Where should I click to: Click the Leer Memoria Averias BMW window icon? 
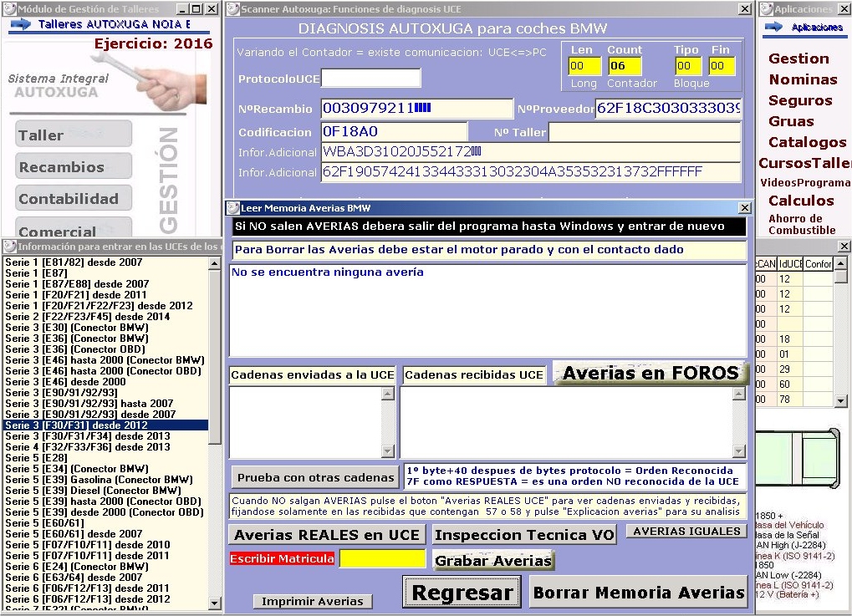tap(233, 207)
